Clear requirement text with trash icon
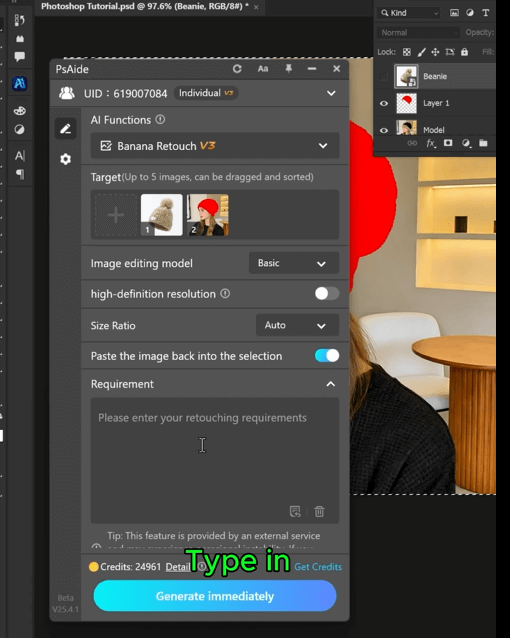 point(320,511)
